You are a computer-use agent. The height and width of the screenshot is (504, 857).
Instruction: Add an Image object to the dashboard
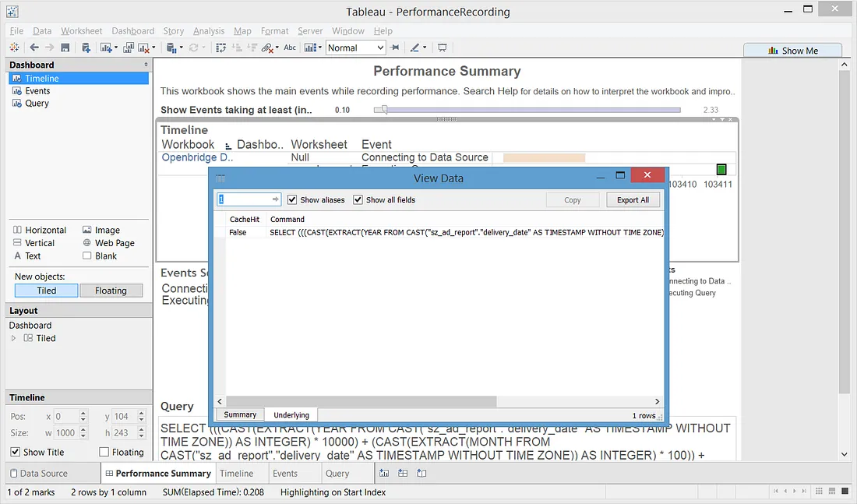(x=101, y=230)
